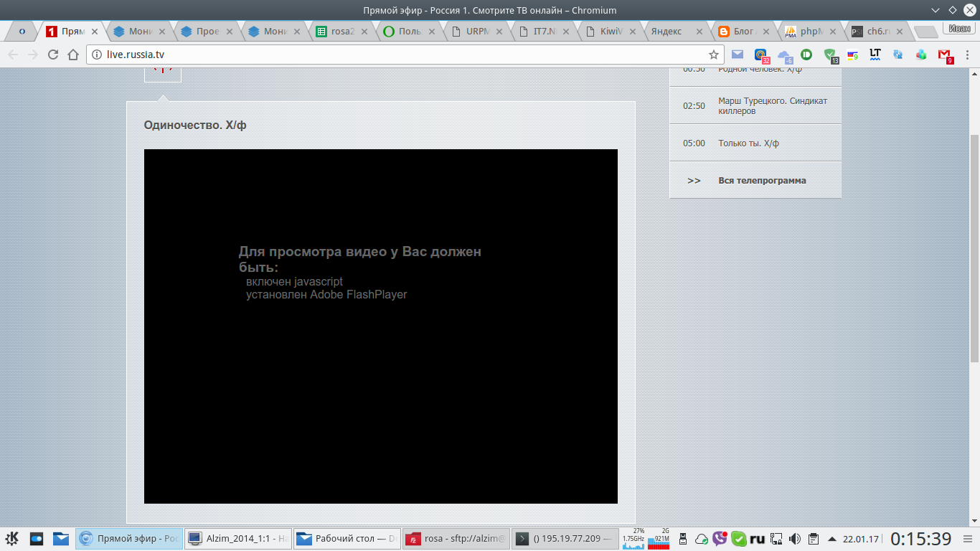Open the green shield extension showing 13

(831, 55)
